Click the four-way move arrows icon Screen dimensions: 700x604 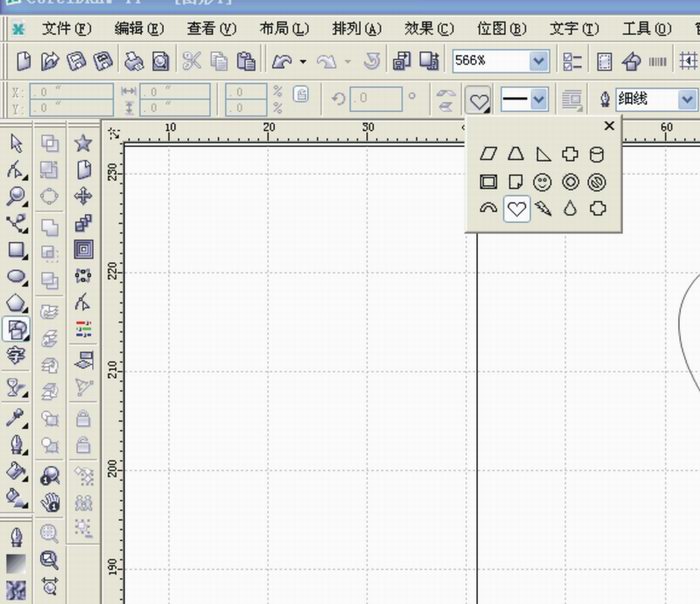[x=83, y=196]
